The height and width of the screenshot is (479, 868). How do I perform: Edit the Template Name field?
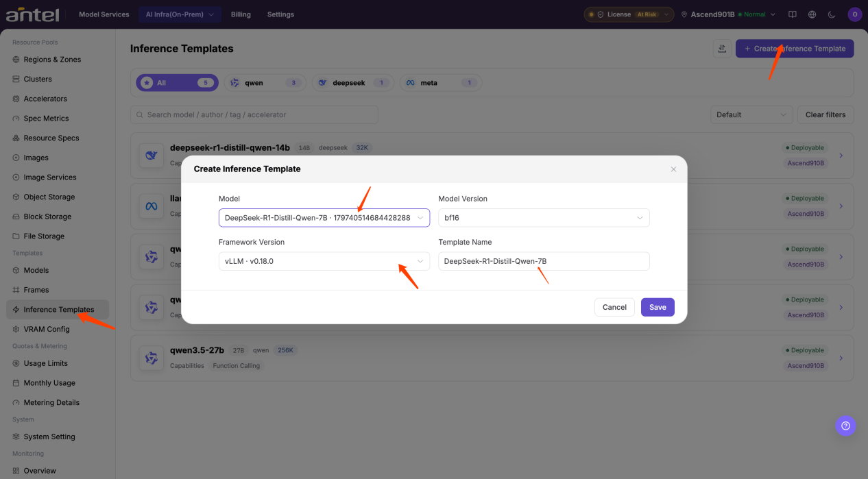pos(544,261)
